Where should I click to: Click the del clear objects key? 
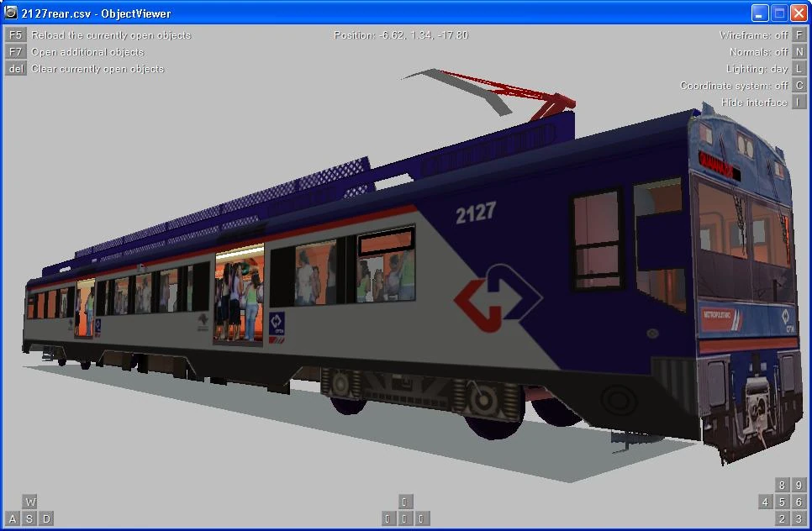pos(15,69)
